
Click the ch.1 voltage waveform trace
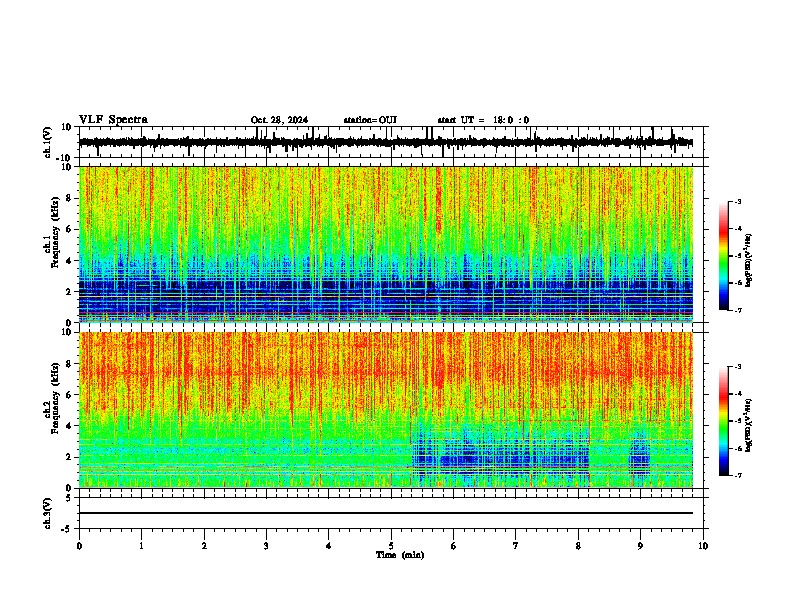[385, 142]
